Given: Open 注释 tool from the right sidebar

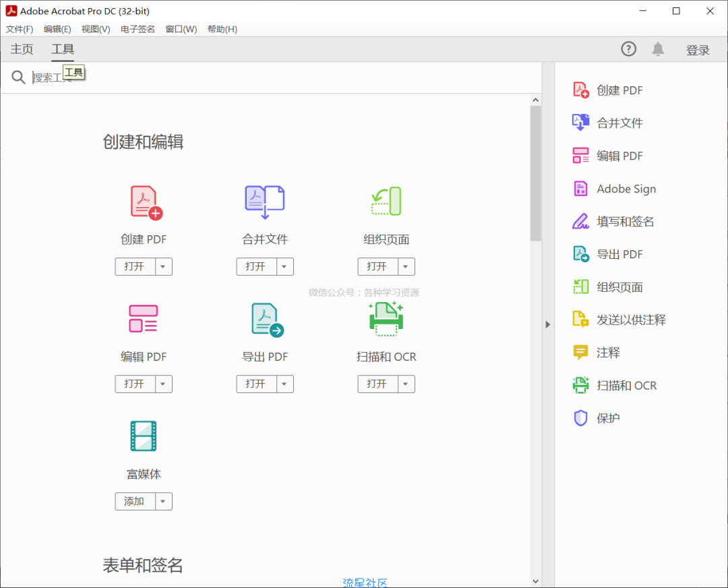Looking at the screenshot, I should (x=597, y=353).
